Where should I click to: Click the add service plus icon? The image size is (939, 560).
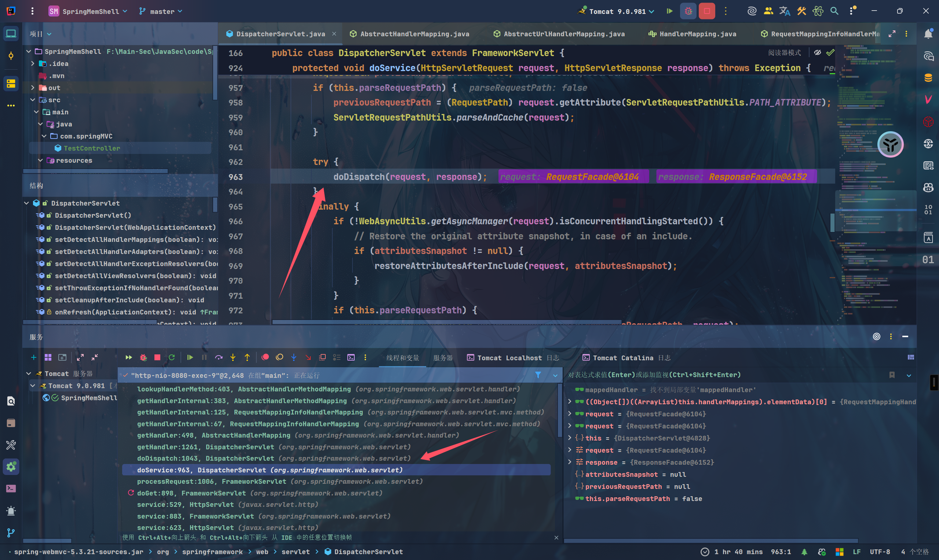click(34, 357)
